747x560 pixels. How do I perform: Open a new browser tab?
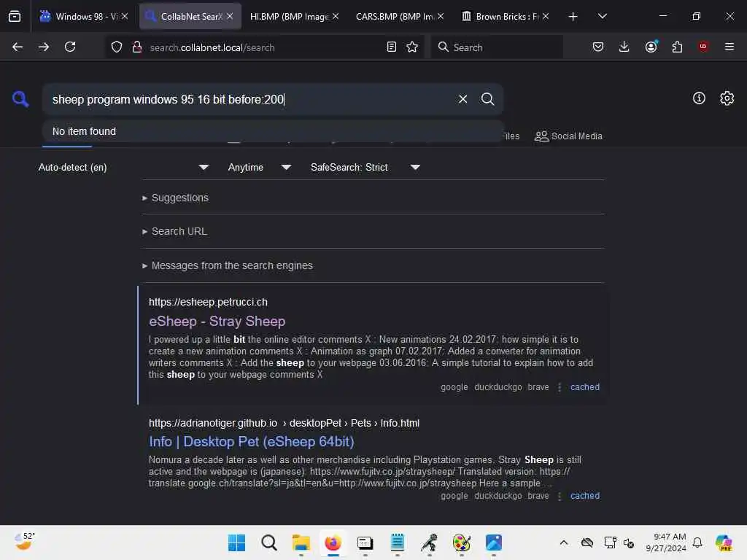(573, 17)
